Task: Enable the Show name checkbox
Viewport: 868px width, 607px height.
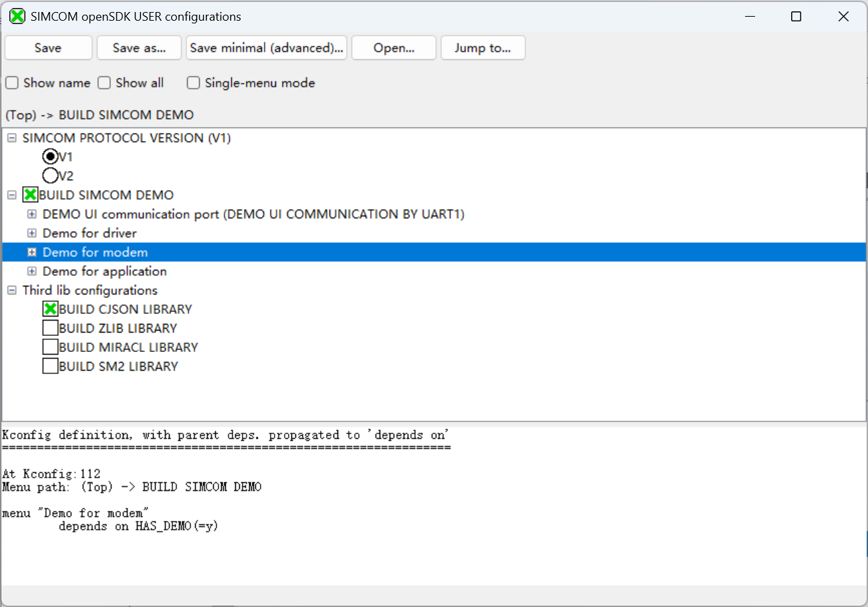Action: [x=12, y=83]
